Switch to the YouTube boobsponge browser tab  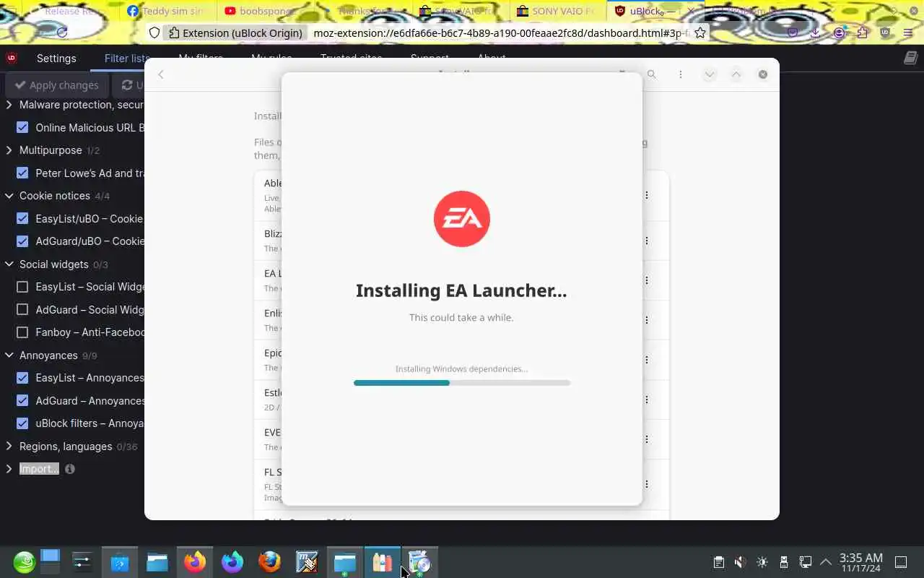click(267, 11)
